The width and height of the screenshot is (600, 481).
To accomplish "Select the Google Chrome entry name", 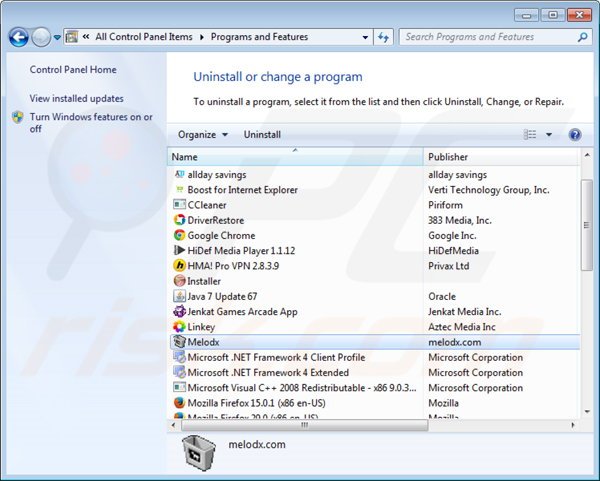I will pos(221,236).
